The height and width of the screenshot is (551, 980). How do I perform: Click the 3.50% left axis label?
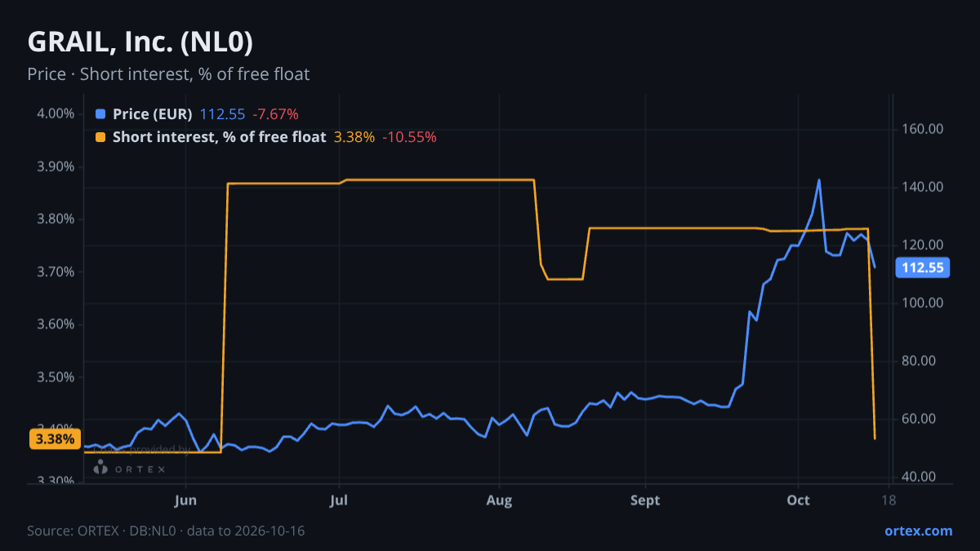pyautogui.click(x=56, y=378)
